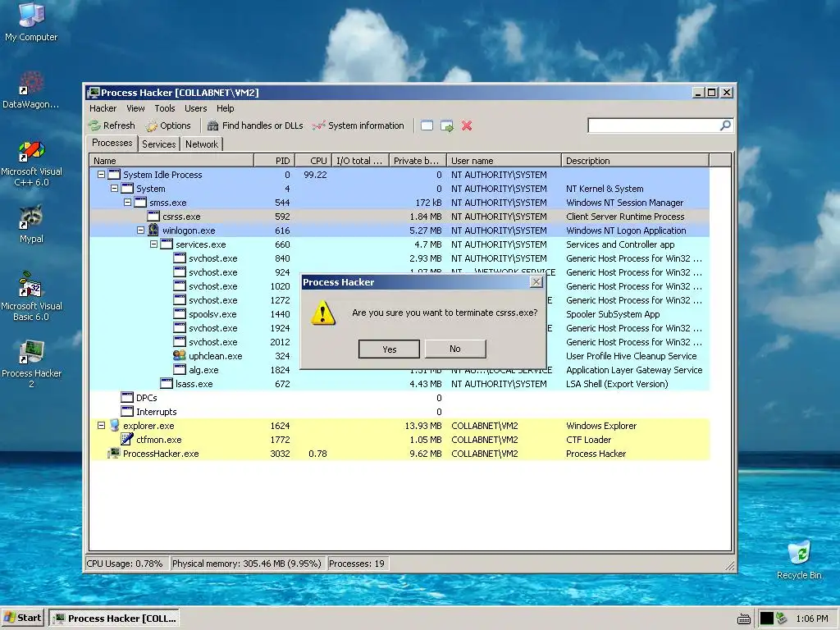Image resolution: width=840 pixels, height=630 pixels.
Task: Click the taskbar clock 1:06 PM
Action: click(811, 619)
